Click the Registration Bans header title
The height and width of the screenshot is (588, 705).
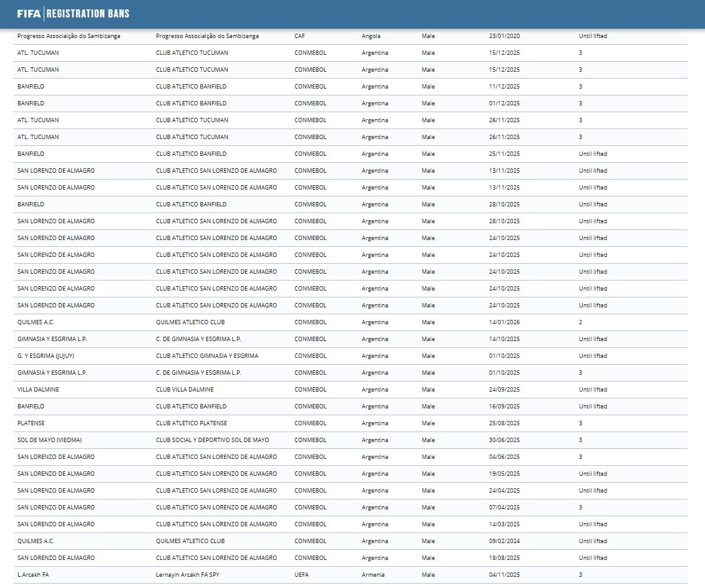88,14
